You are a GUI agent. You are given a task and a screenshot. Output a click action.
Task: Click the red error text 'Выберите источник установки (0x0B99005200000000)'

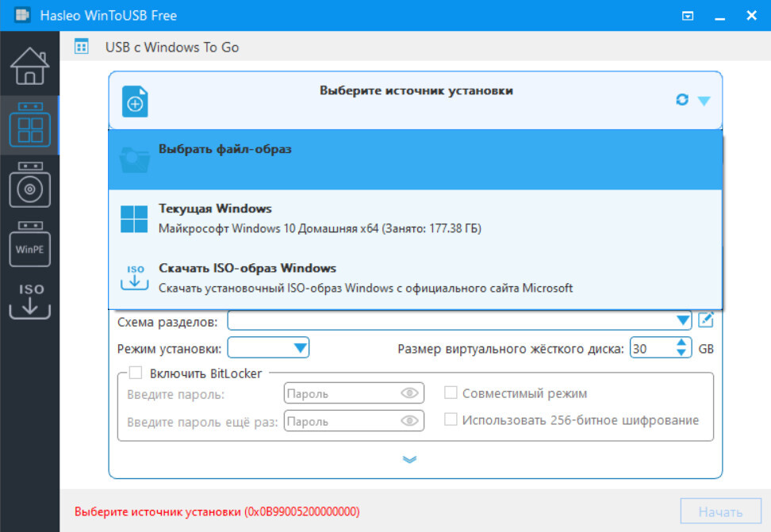point(217,511)
